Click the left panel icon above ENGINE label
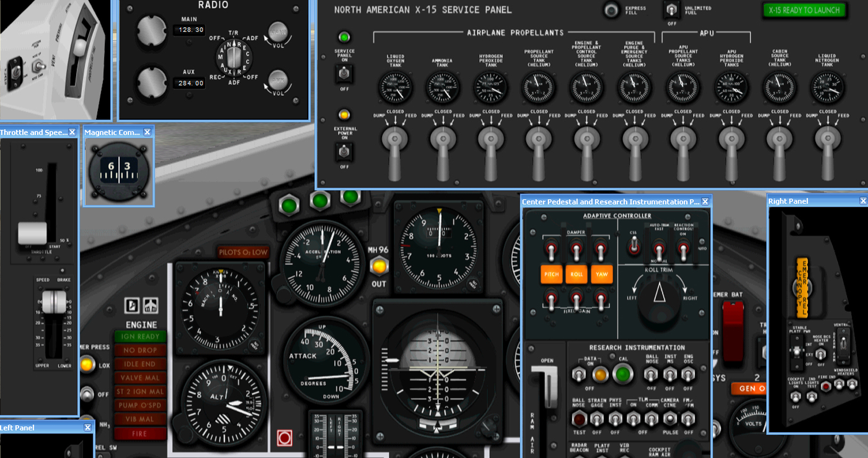 [x=132, y=306]
